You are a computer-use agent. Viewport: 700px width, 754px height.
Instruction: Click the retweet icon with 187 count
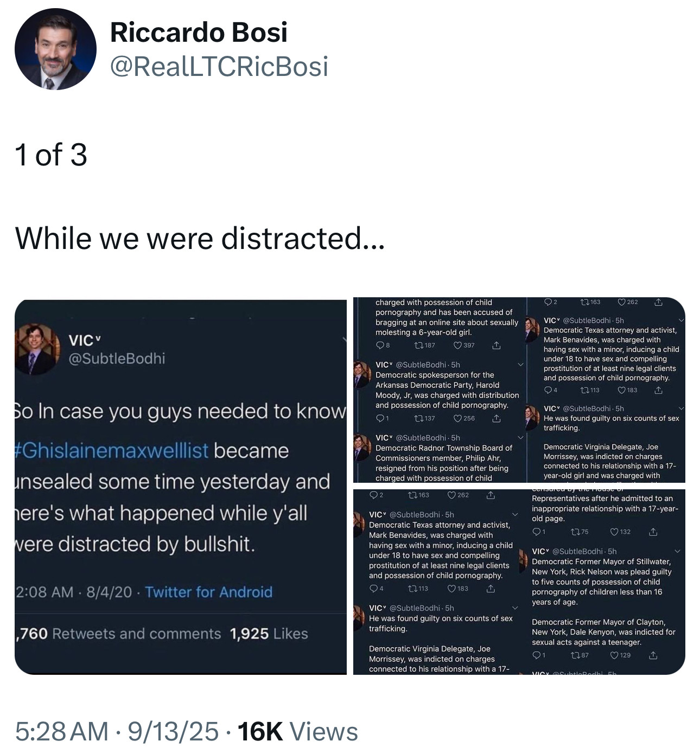tap(418, 346)
